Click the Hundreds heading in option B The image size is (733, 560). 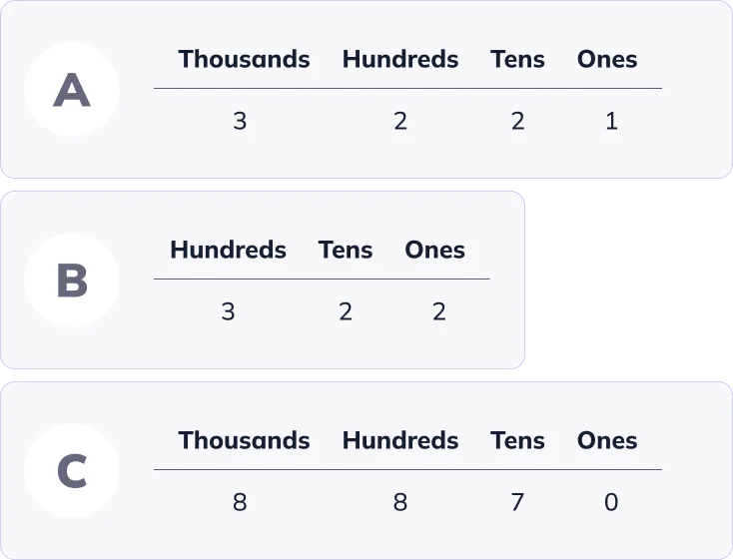coord(228,250)
